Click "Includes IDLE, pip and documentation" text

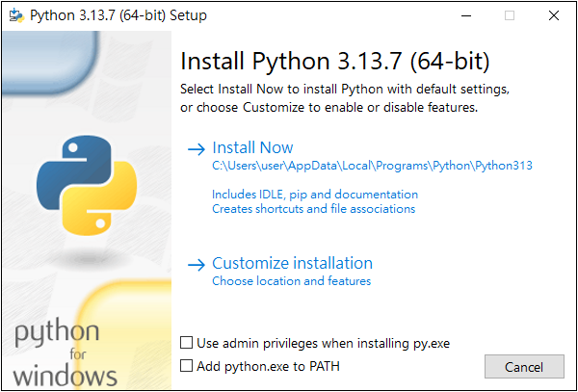click(x=315, y=195)
